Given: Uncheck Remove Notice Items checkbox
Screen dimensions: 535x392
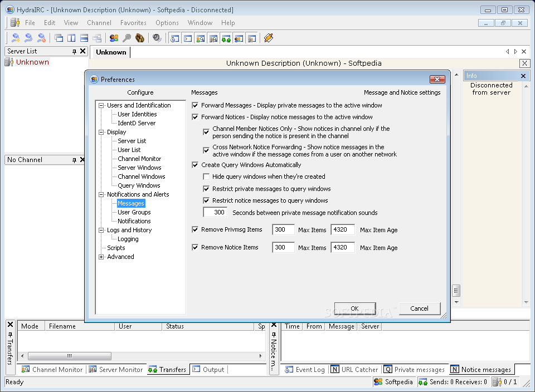Looking at the screenshot, I should (195, 247).
